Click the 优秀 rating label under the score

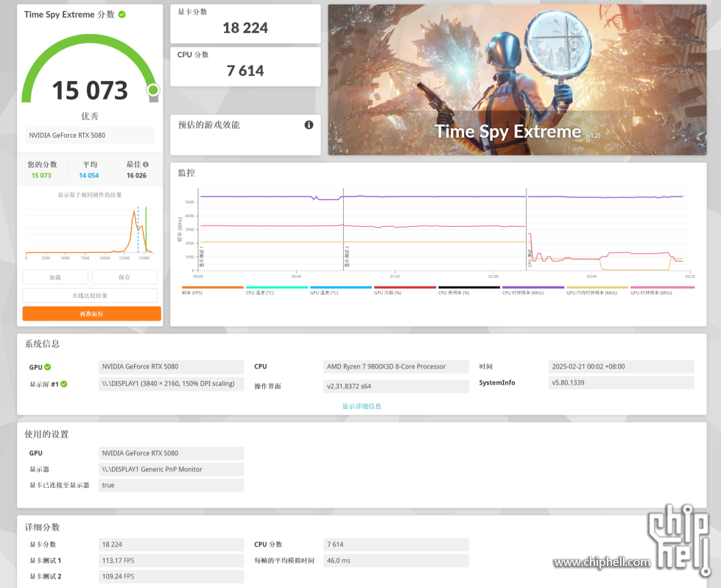point(90,116)
